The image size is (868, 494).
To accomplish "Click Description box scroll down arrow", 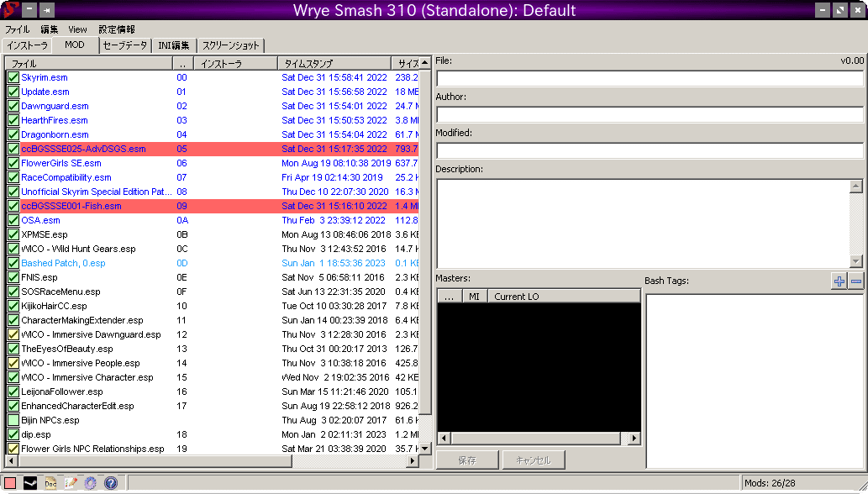I will tap(856, 261).
